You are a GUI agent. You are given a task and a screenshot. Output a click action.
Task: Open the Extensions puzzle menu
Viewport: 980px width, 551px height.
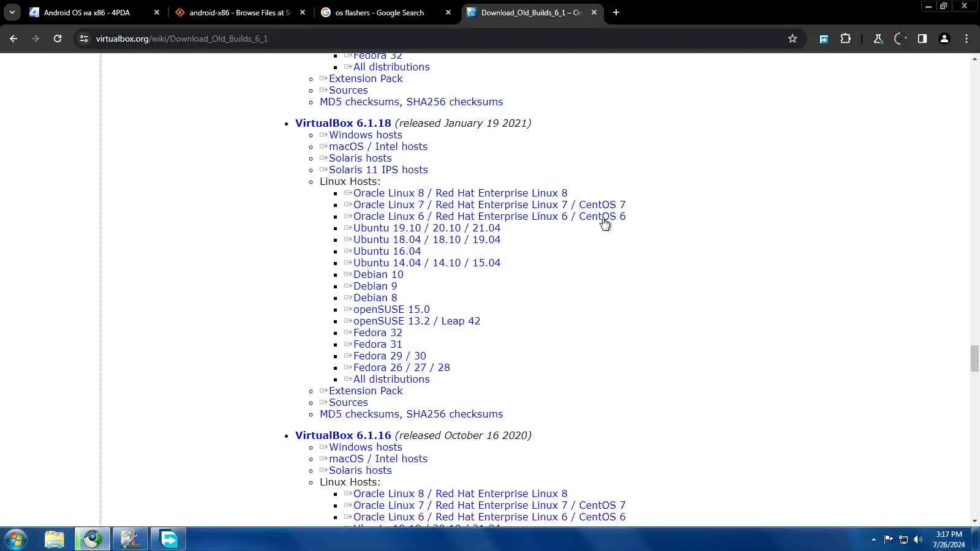coord(846,39)
